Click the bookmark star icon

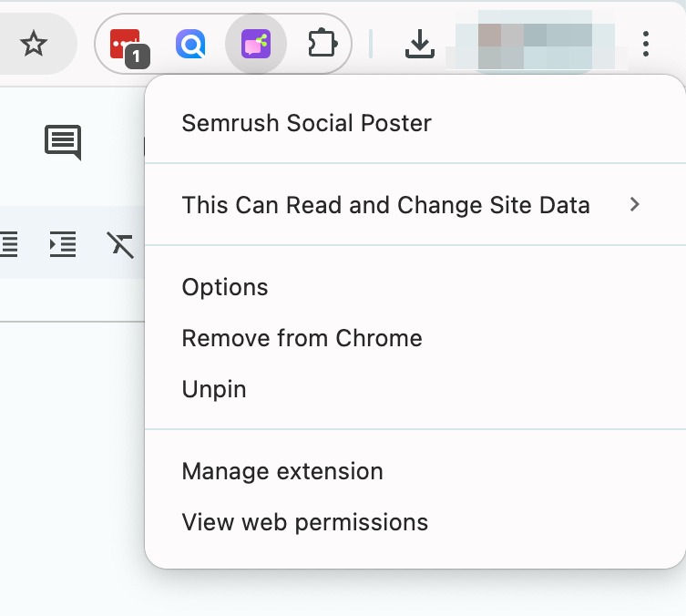click(34, 43)
